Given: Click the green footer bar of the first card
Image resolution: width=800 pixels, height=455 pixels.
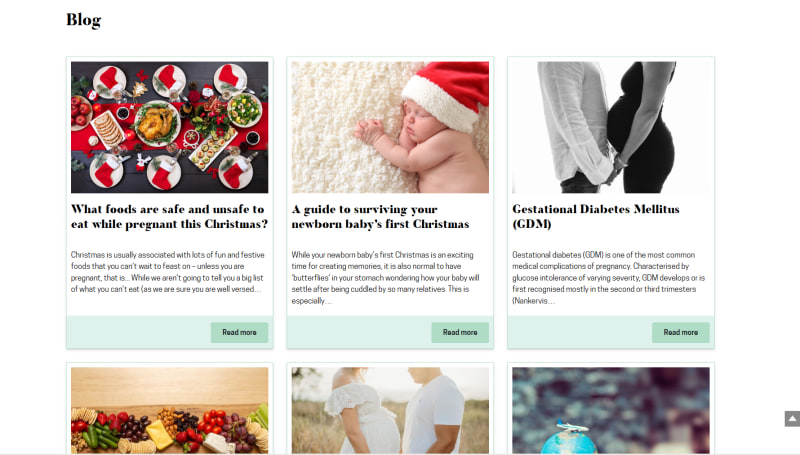Looking at the screenshot, I should [x=138, y=332].
